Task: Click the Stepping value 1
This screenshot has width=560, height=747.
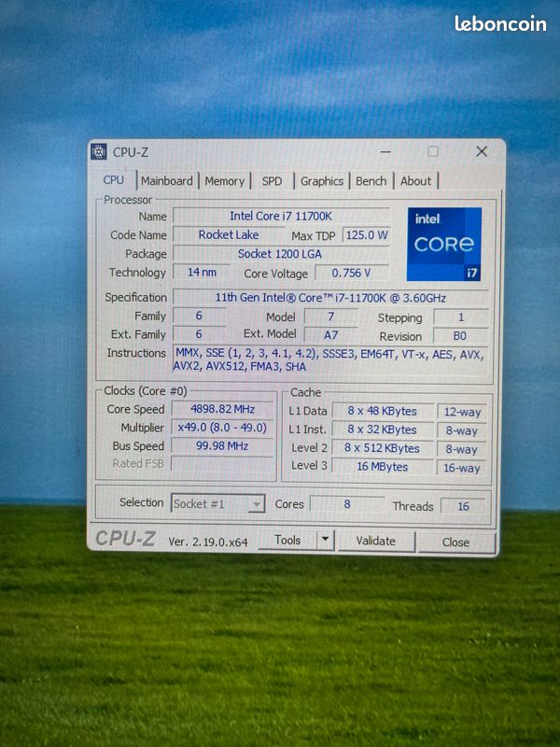Action: point(460,317)
